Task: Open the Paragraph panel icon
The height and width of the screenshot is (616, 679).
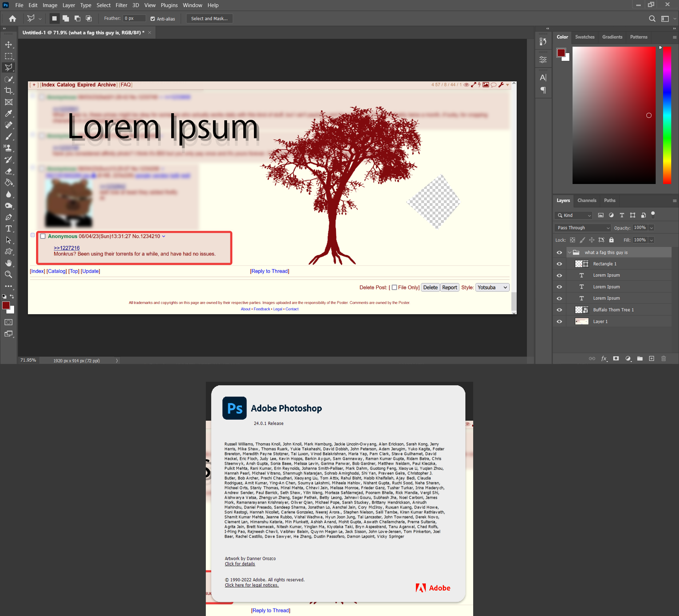Action: [543, 90]
